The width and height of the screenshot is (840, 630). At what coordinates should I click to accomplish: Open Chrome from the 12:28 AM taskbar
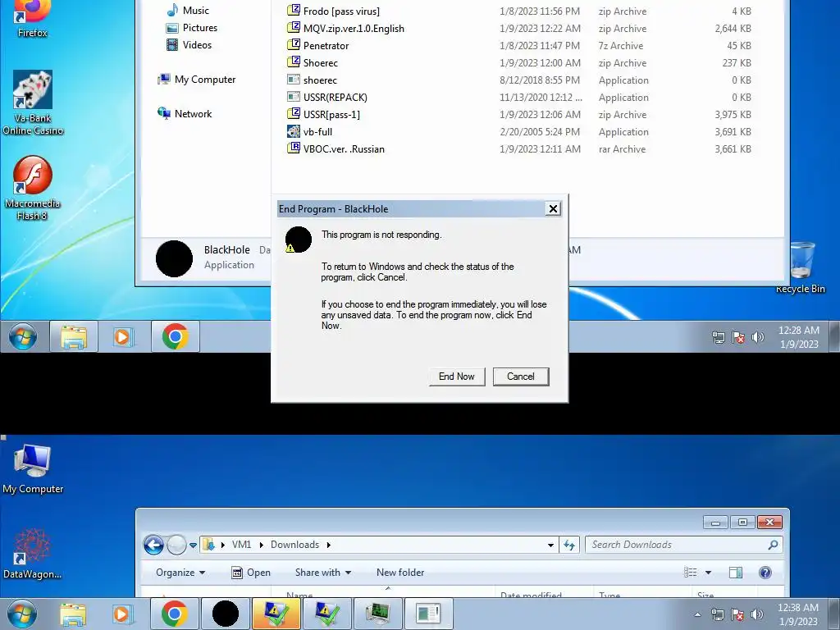(x=176, y=337)
